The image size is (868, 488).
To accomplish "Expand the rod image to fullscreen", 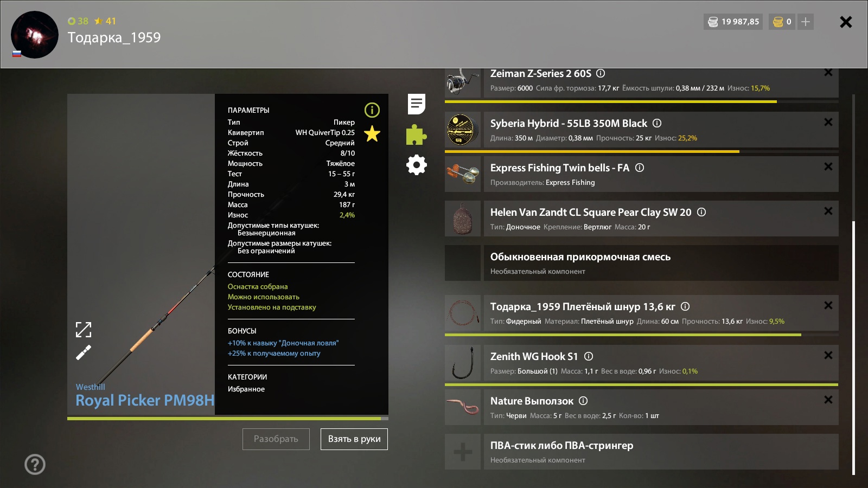I will point(84,330).
